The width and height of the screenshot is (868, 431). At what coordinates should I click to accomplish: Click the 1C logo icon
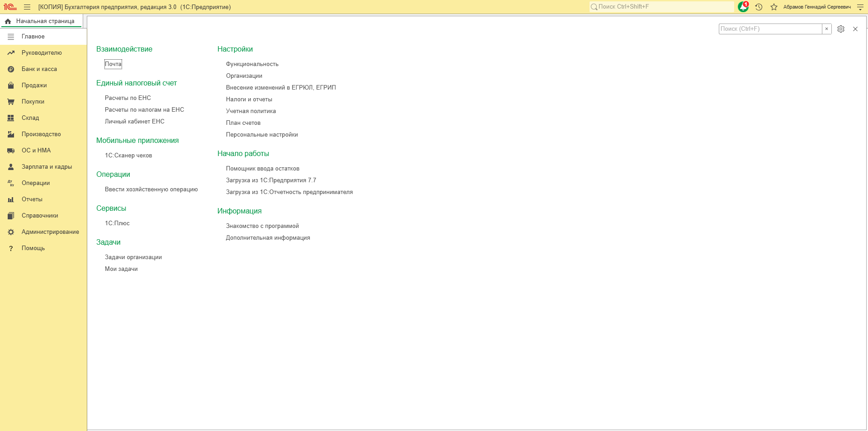(10, 7)
